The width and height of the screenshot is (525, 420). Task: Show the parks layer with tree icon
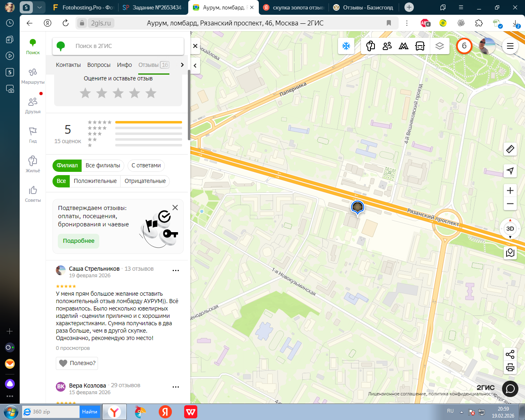(371, 46)
